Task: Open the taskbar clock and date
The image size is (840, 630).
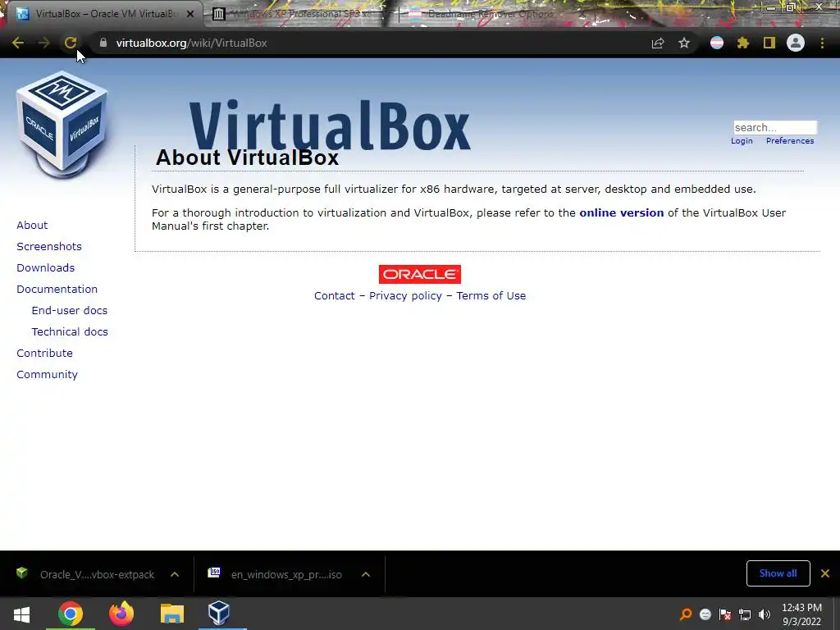Action: [x=801, y=614]
